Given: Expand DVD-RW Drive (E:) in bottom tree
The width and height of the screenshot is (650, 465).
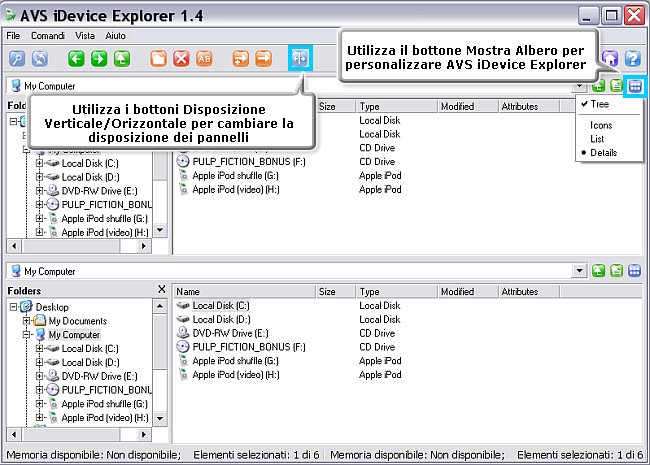Looking at the screenshot, I should click(39, 376).
